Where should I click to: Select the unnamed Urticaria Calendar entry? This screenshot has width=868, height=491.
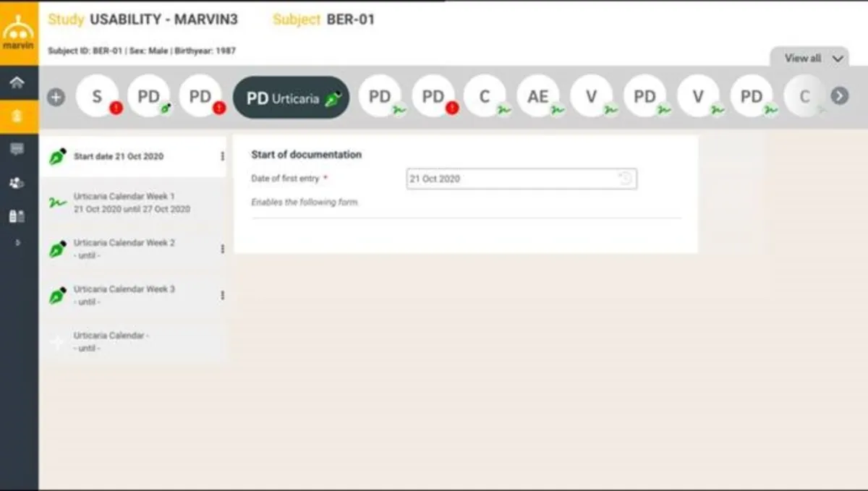[x=133, y=341]
